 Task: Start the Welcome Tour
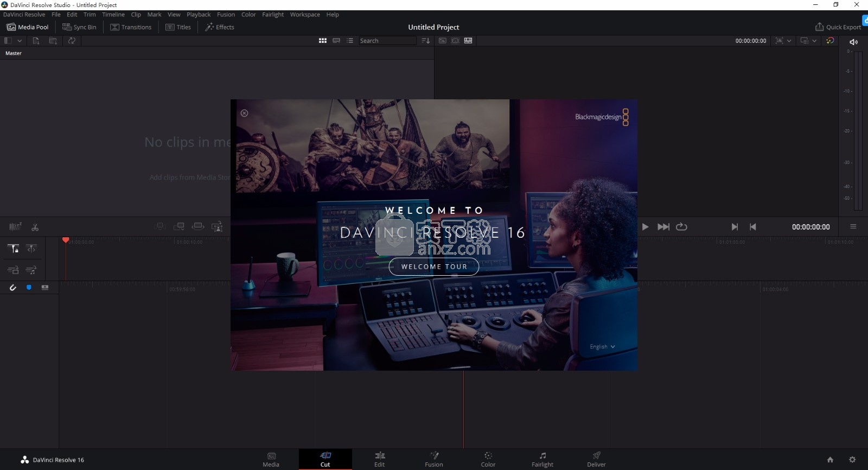pos(434,266)
